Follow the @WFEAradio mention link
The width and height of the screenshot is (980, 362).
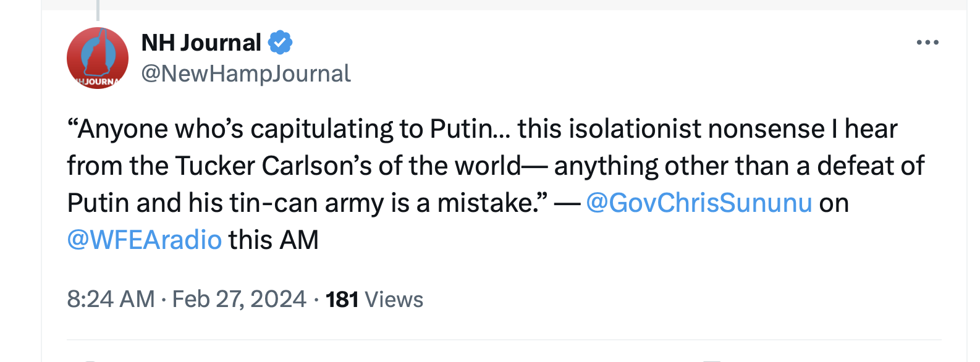[x=144, y=240]
